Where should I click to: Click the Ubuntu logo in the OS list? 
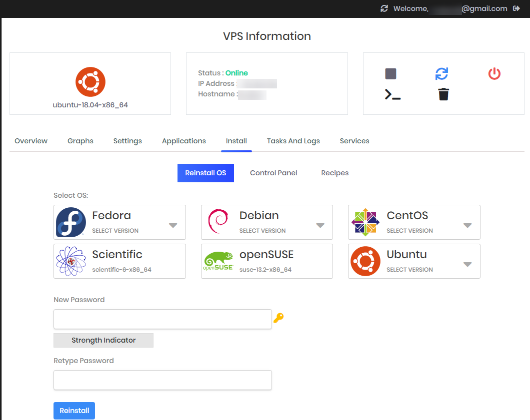[x=365, y=261]
